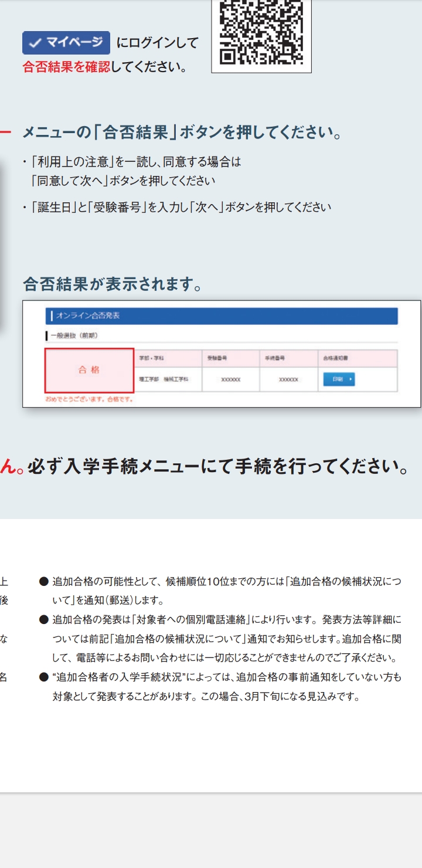The height and width of the screenshot is (868, 422).
Task: Click the XXXXXX value under 受験番号
Action: (231, 380)
